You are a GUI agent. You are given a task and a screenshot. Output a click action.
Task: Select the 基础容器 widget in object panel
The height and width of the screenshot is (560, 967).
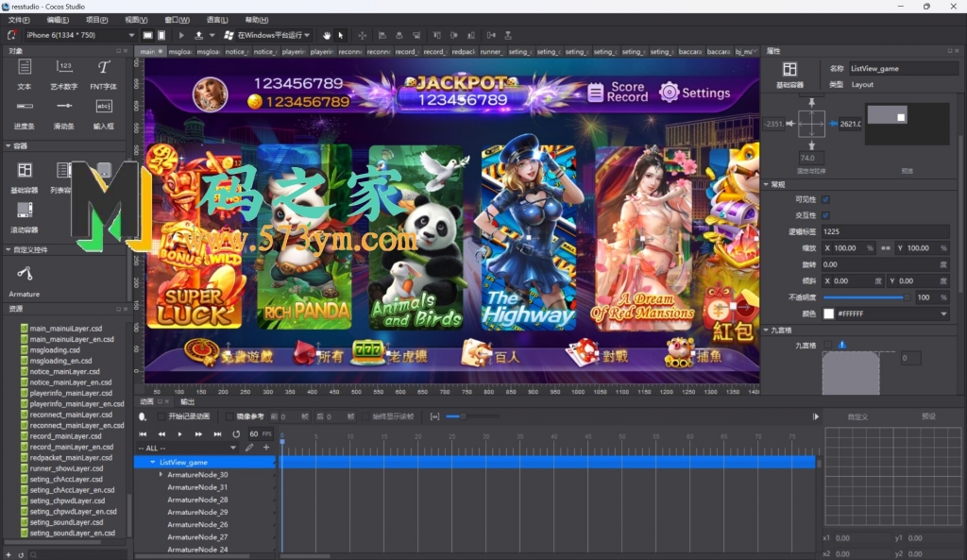click(x=24, y=178)
